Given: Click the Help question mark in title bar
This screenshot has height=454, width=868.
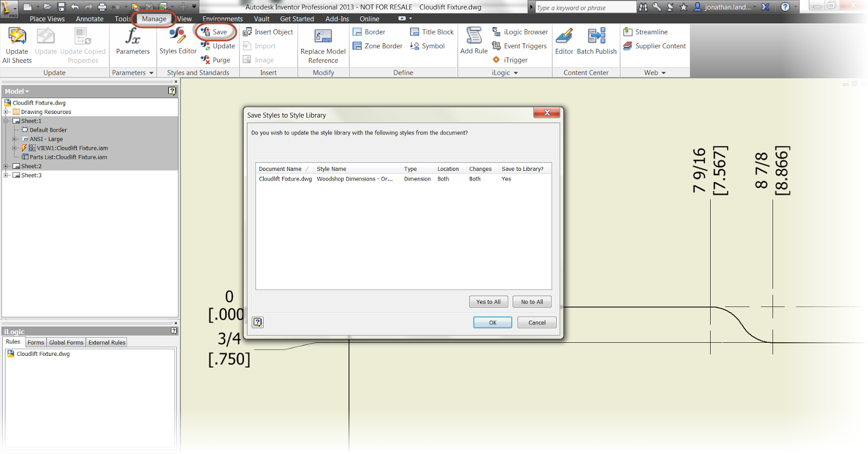Looking at the screenshot, I should click(x=785, y=7).
